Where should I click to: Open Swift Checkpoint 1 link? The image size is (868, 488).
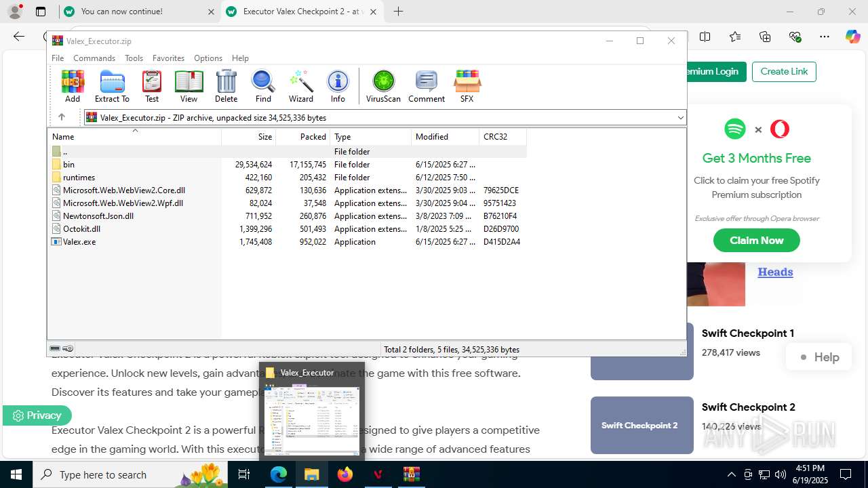(x=748, y=333)
